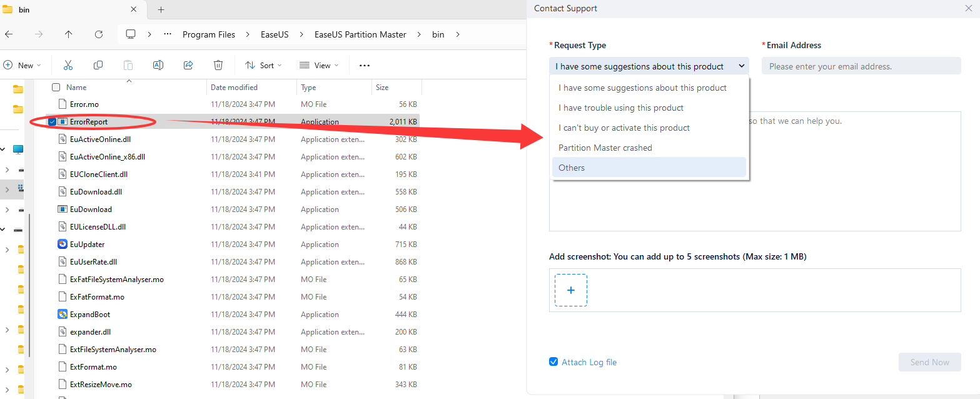Navigate to Program Files in the breadcrumb
This screenshot has width=980, height=399.
pos(209,34)
